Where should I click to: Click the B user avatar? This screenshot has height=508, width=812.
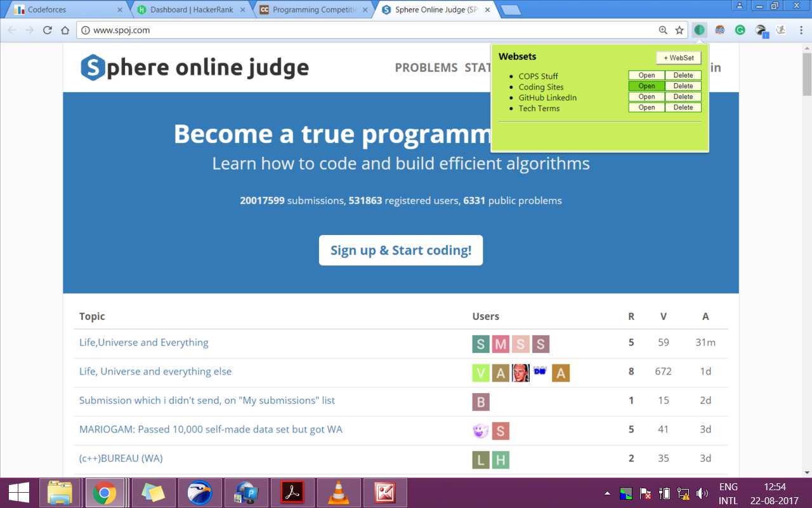point(481,402)
